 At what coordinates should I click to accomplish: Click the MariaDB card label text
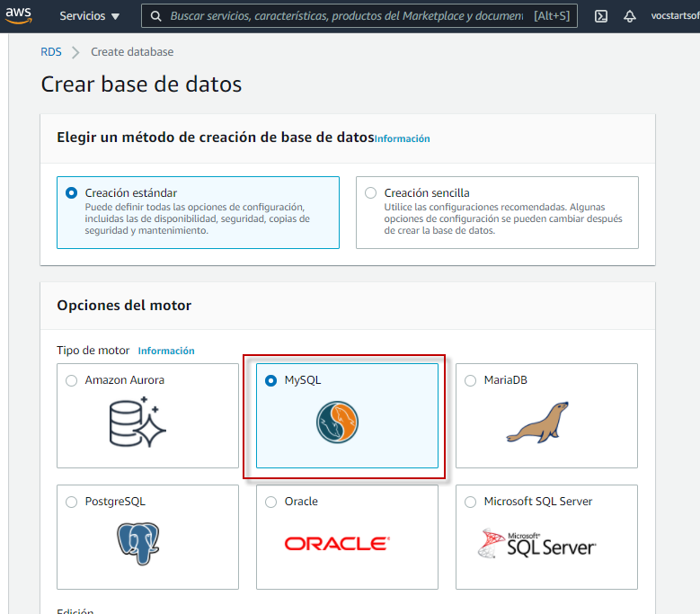tap(505, 380)
